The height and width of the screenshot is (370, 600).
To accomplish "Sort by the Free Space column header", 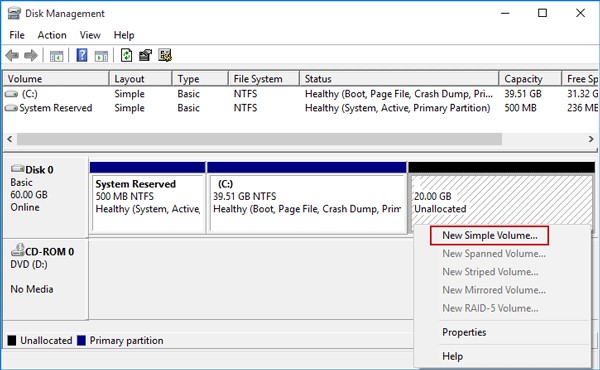I will pyautogui.click(x=580, y=79).
